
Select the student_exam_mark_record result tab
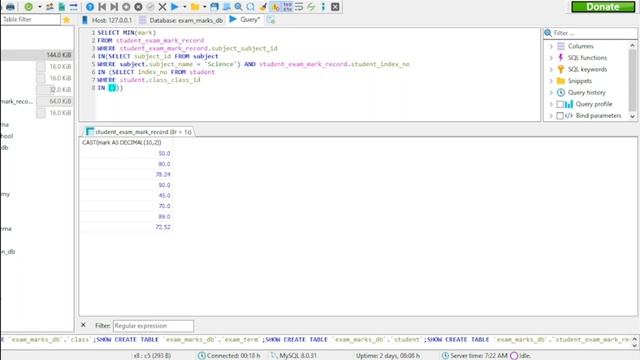tap(139, 132)
